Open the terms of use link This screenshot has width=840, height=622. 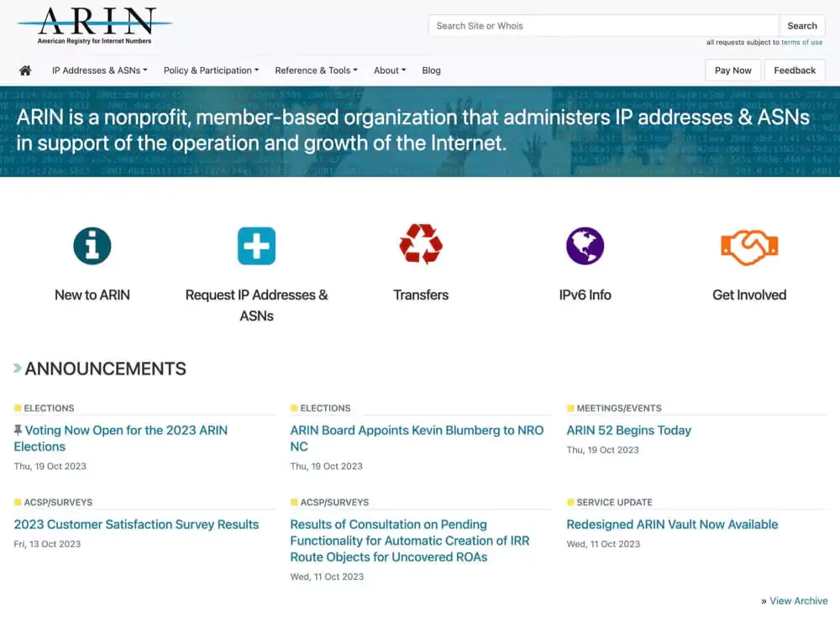point(801,42)
